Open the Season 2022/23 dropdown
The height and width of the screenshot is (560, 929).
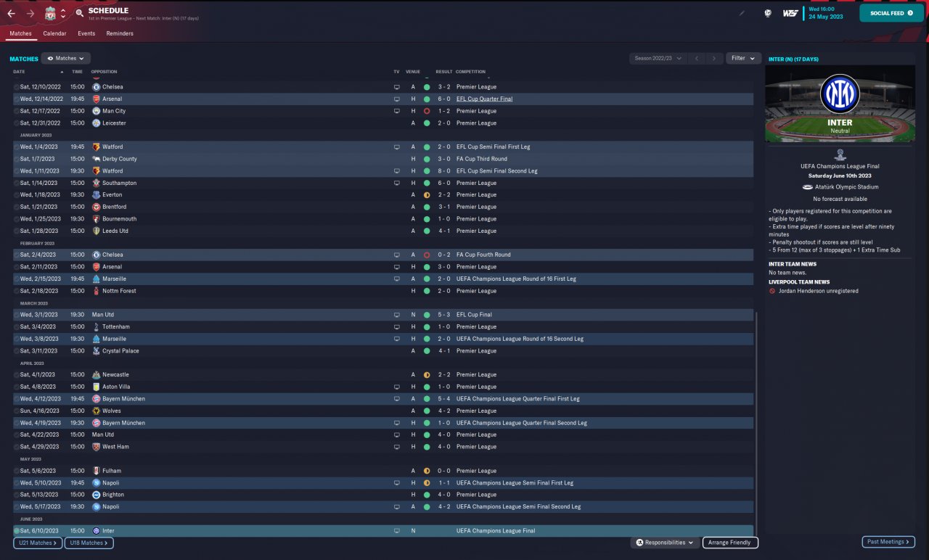[x=658, y=58]
